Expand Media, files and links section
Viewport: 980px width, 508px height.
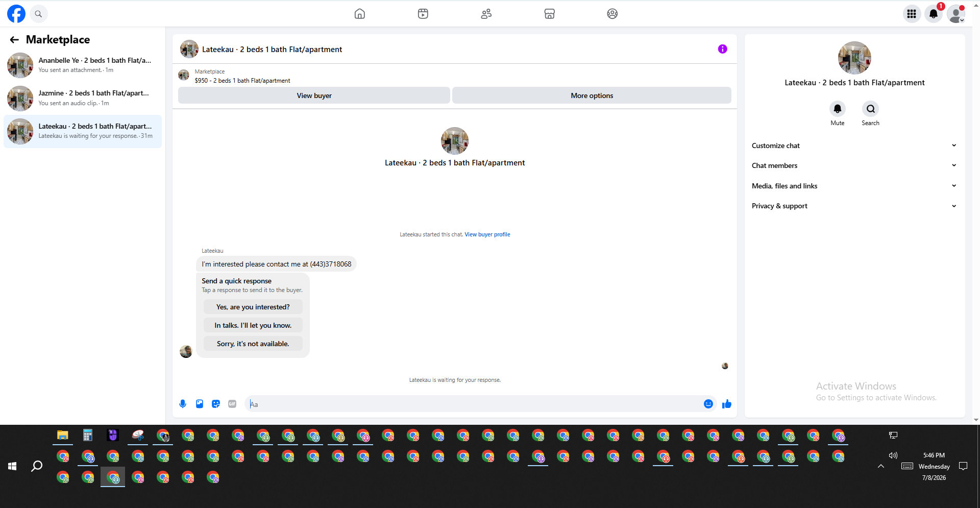pos(854,186)
